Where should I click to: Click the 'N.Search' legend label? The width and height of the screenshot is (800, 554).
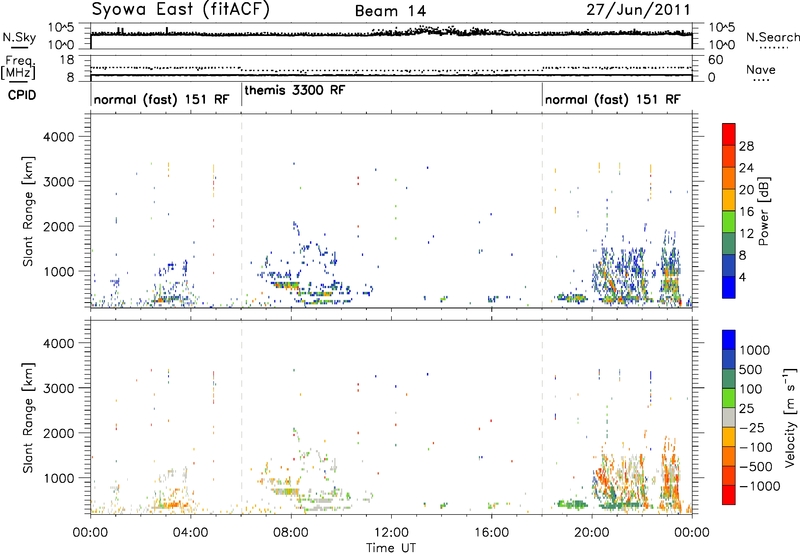tap(772, 37)
